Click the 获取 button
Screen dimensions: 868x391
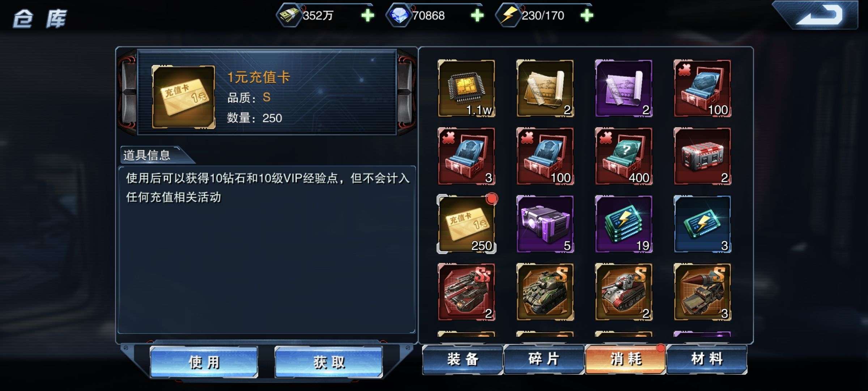point(329,362)
